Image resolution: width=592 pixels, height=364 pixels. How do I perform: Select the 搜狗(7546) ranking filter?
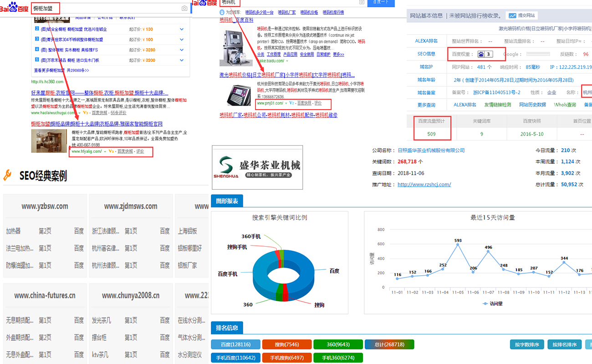[286, 344]
